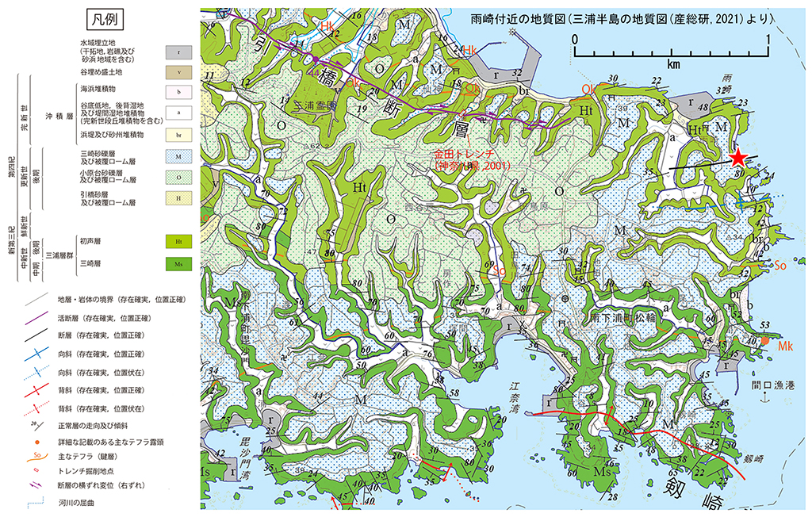The image size is (812, 517).
Task: Click the gray 'r' reclaimed land swatch
Action: pos(180,52)
